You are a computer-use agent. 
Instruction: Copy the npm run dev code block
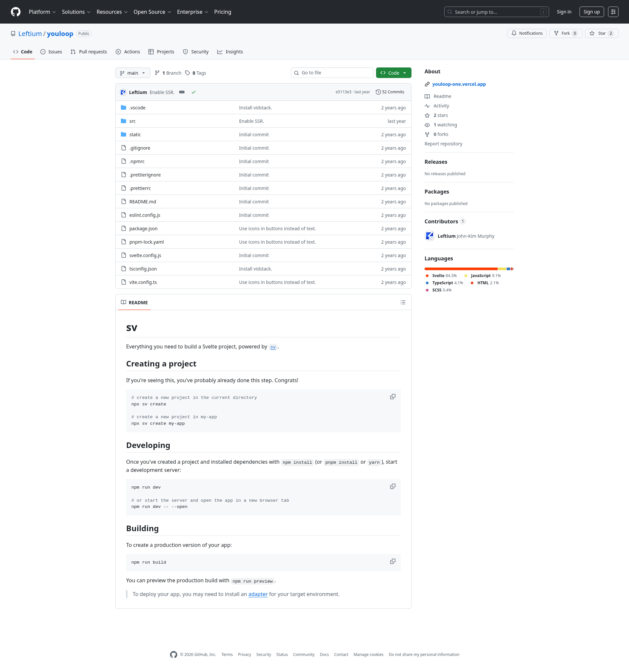392,486
